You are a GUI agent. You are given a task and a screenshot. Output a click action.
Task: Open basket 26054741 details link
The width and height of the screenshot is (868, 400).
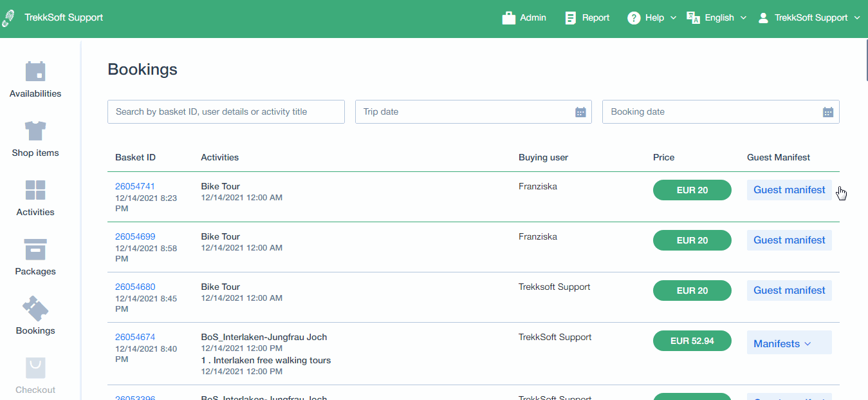coord(135,186)
